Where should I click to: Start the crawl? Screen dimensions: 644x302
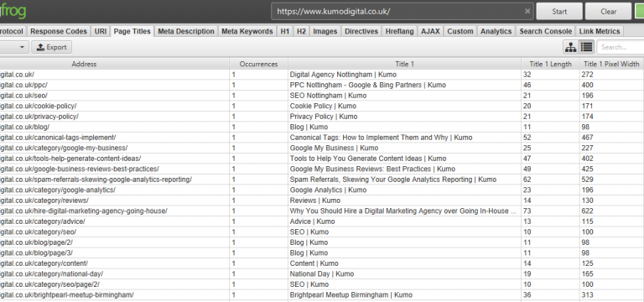(x=559, y=12)
